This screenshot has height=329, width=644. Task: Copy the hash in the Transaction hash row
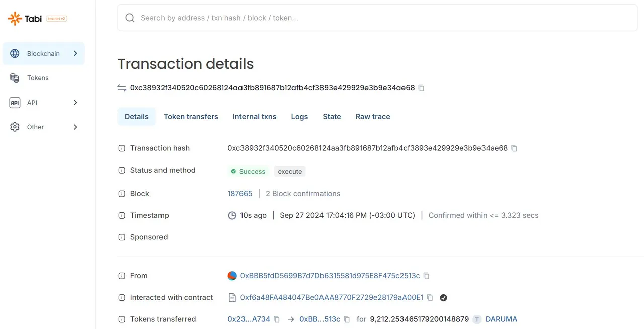click(x=514, y=148)
